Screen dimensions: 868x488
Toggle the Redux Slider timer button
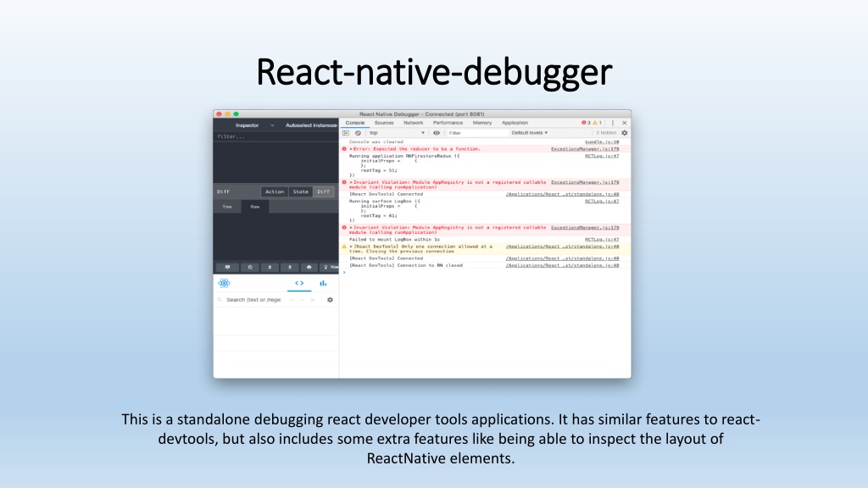tap(250, 267)
